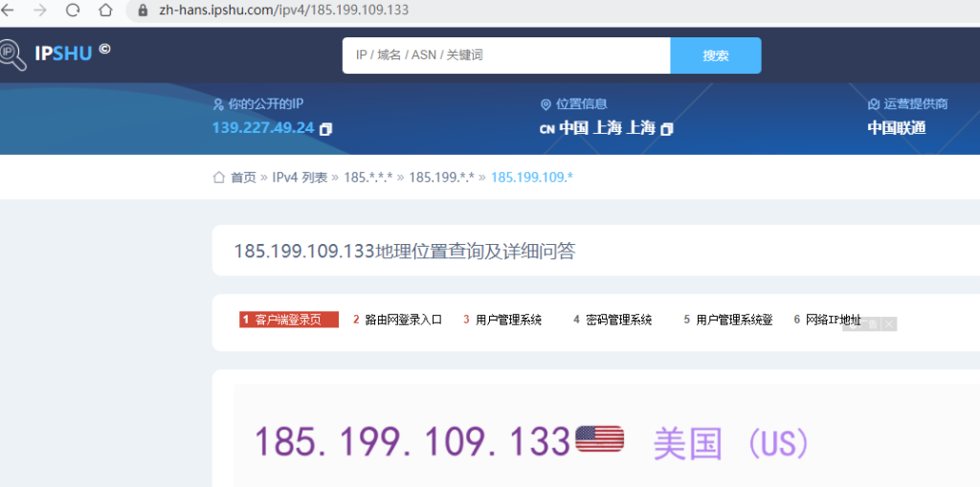Open the IPv4 列表 breadcrumb link

point(300,177)
